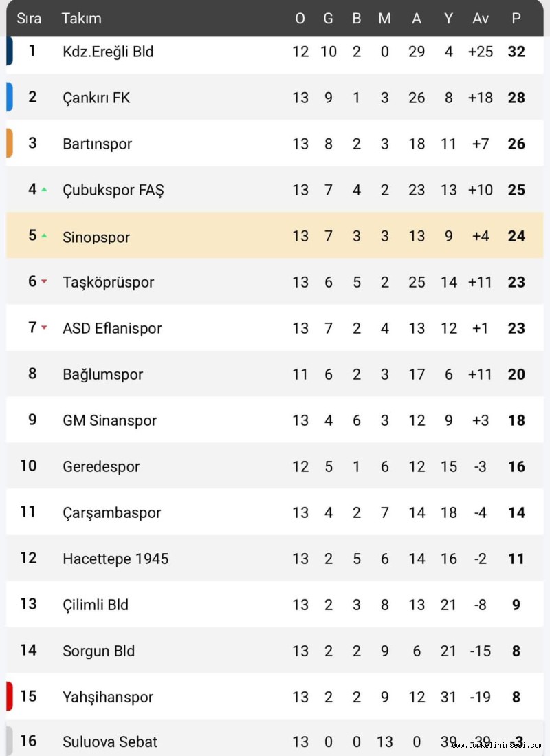This screenshot has width=550, height=756.
Task: Click the red marker beside Yahşihanspor rank
Action: tap(9, 695)
